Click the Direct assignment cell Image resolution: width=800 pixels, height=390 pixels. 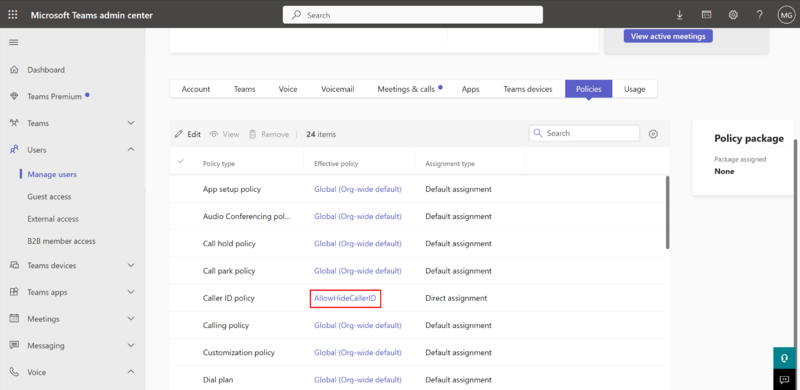pyautogui.click(x=456, y=298)
